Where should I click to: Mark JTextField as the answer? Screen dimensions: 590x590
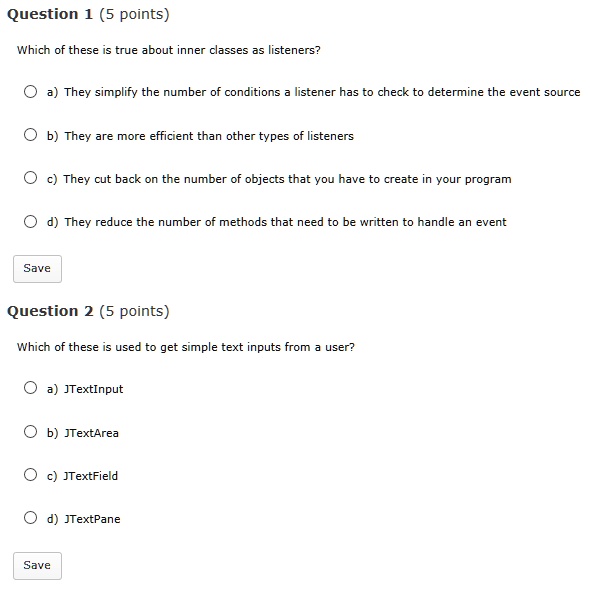point(30,474)
